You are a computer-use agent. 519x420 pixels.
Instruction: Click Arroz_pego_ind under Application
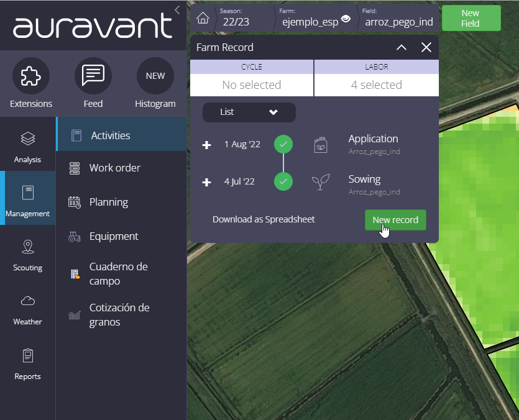[x=374, y=152]
